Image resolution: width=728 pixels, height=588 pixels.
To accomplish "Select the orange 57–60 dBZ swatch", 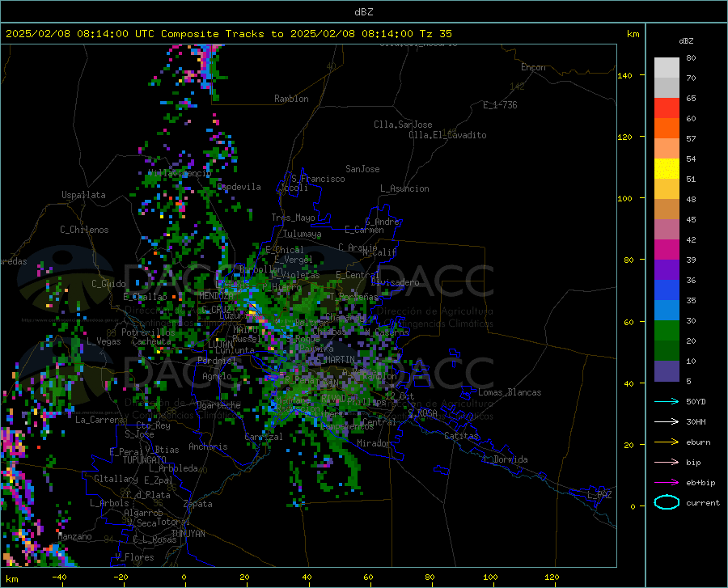I will (667, 129).
